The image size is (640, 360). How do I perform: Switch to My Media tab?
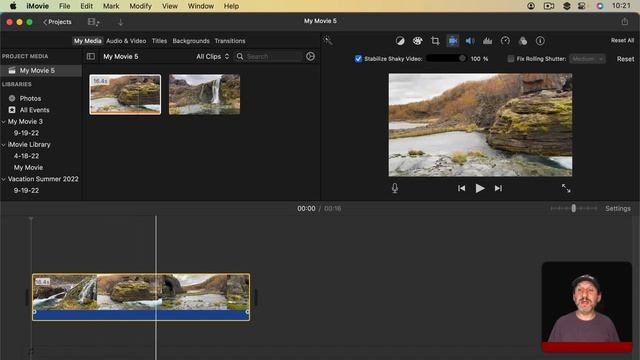coord(87,41)
